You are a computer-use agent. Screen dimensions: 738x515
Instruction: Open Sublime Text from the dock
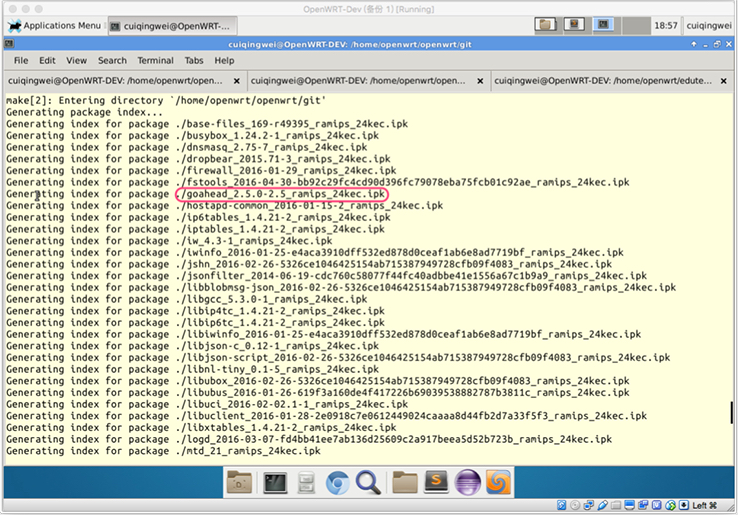436,483
